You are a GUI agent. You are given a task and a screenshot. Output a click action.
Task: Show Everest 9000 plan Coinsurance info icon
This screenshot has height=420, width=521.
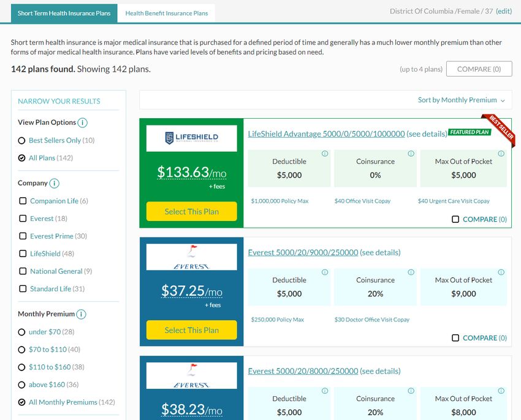411,272
